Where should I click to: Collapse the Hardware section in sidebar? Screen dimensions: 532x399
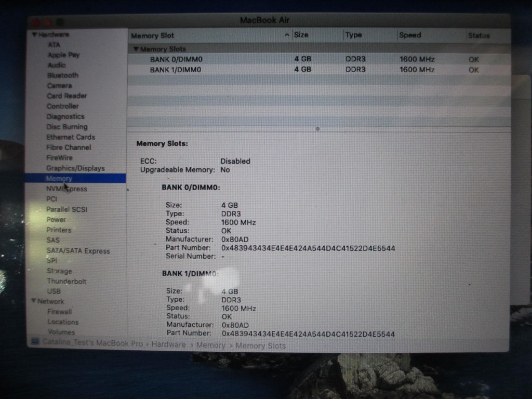(x=34, y=35)
